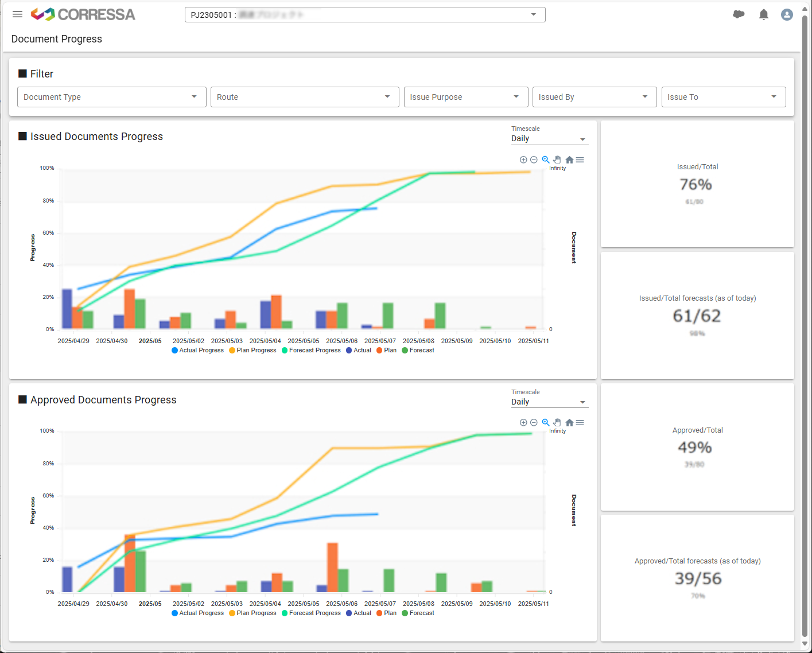Hide Actual Progress series in Approved chart
This screenshot has height=653, width=812.
point(197,613)
